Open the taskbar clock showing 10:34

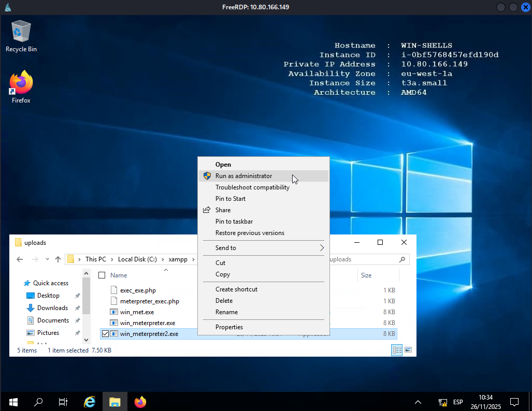click(x=485, y=402)
